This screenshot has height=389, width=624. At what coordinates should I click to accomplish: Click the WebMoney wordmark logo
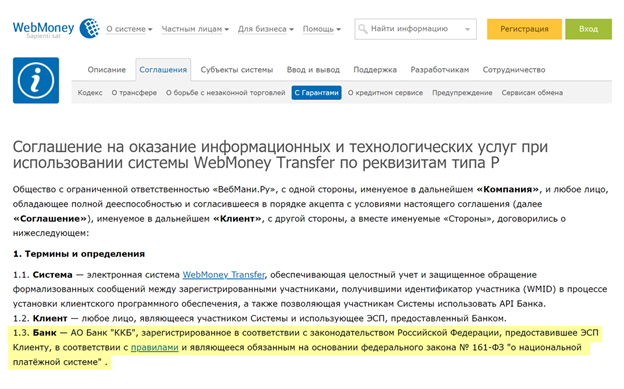[43, 29]
